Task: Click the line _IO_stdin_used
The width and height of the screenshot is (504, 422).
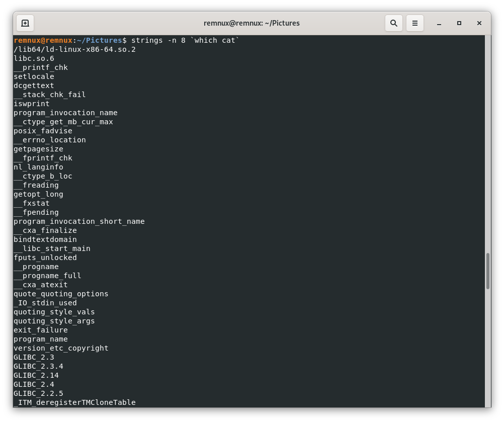Action: 45,303
